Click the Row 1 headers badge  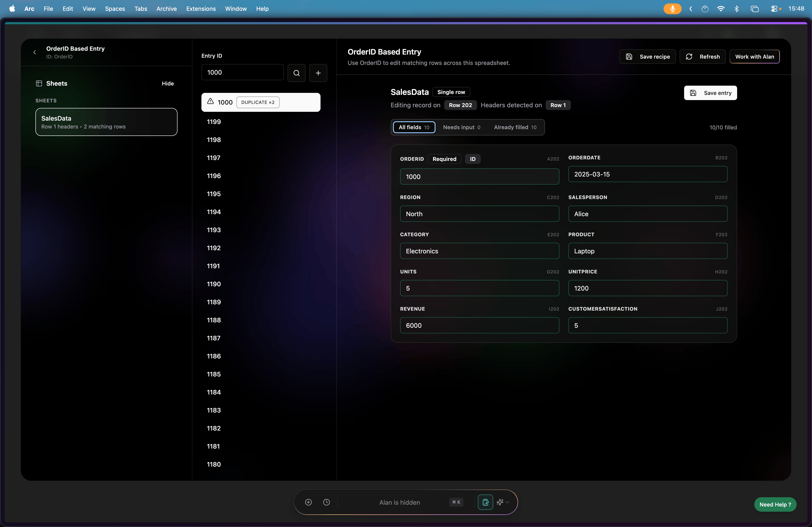pyautogui.click(x=558, y=105)
